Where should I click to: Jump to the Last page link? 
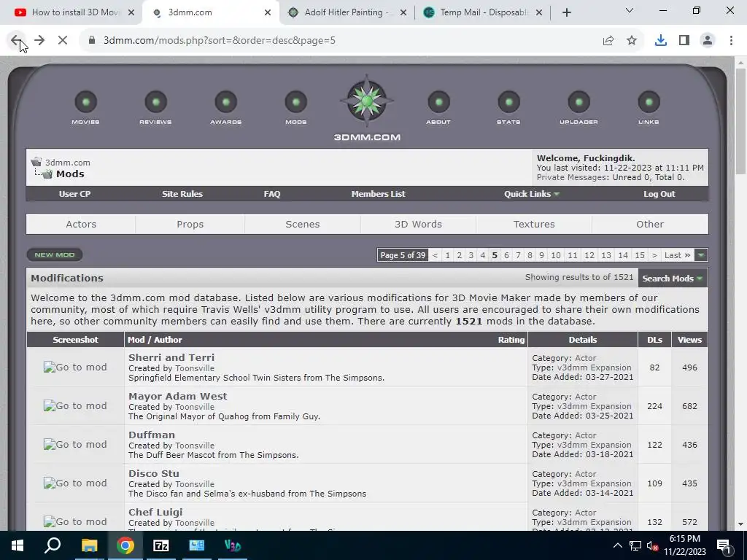click(677, 255)
